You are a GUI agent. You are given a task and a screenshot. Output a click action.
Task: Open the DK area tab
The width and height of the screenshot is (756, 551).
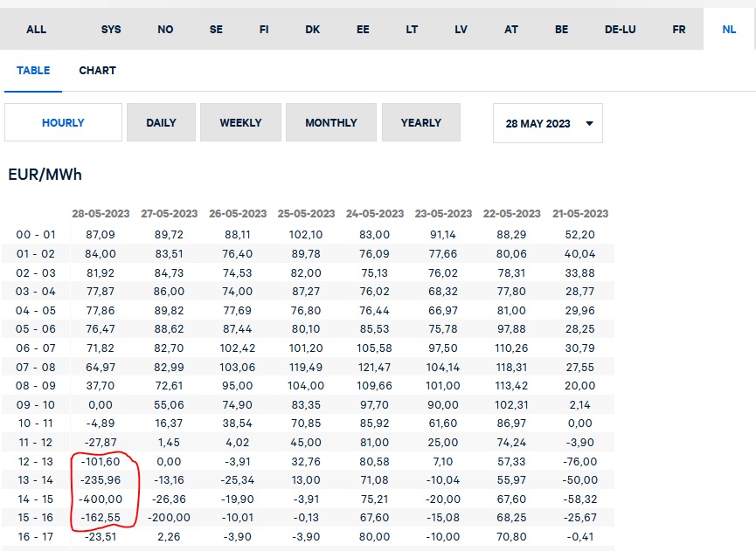coord(313,30)
